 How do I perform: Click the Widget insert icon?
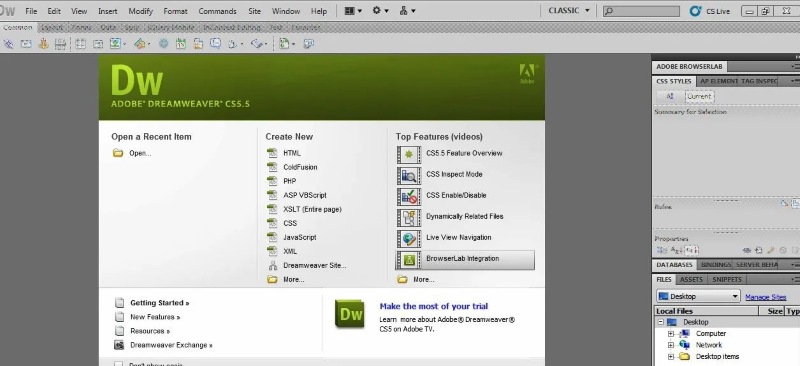163,44
